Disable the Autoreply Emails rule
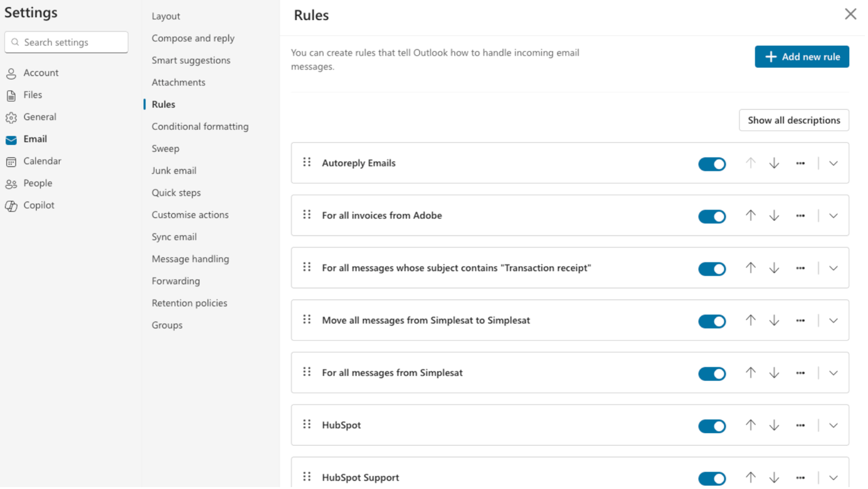Screen dimensions: 868x489 [x=712, y=163]
